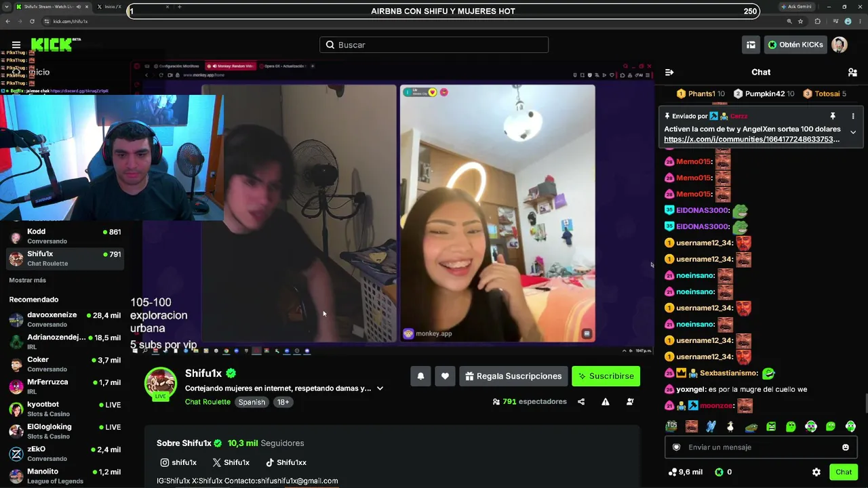Open chat identity shield icon in message box
868x488 pixels.
coord(676,447)
